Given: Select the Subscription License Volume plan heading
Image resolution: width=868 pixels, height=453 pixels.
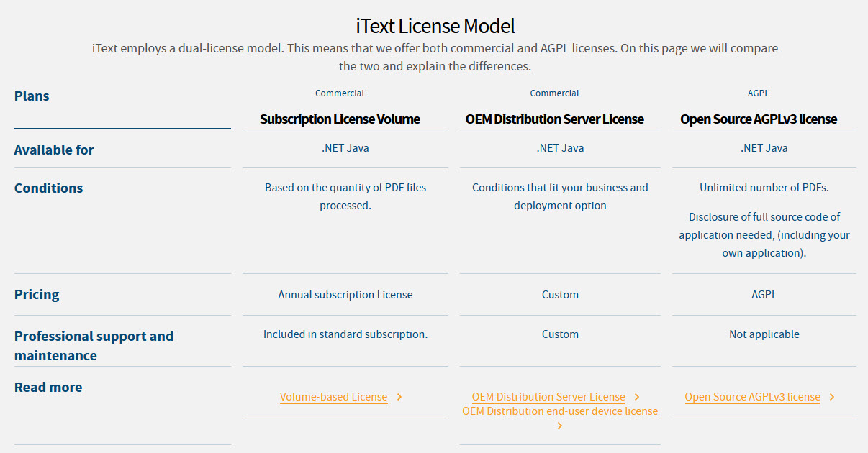Looking at the screenshot, I should [339, 119].
